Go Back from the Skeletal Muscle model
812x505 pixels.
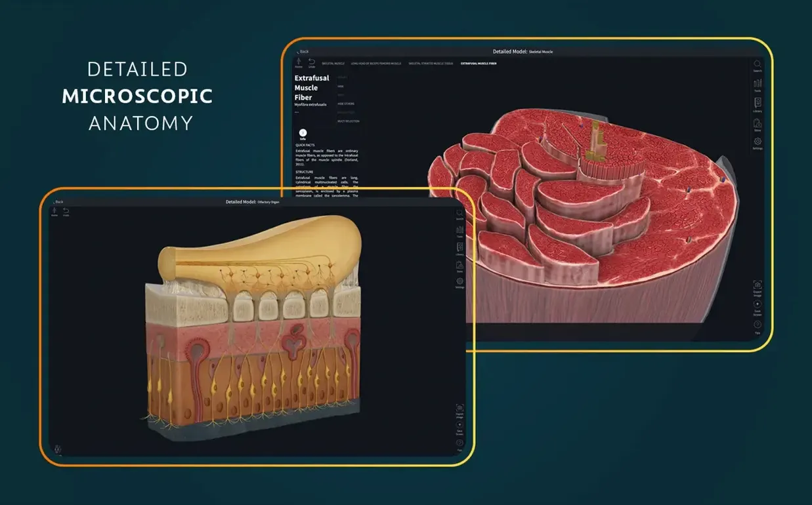302,51
